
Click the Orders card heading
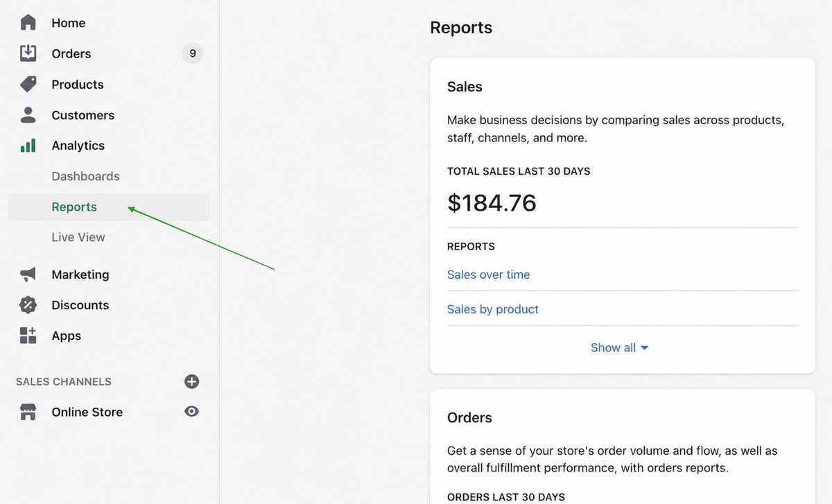(x=469, y=417)
